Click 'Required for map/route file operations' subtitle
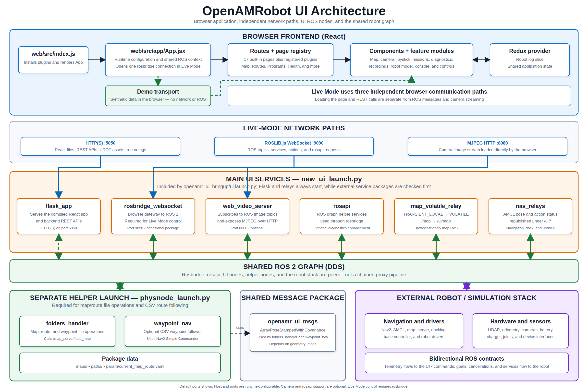 click(x=120, y=305)
